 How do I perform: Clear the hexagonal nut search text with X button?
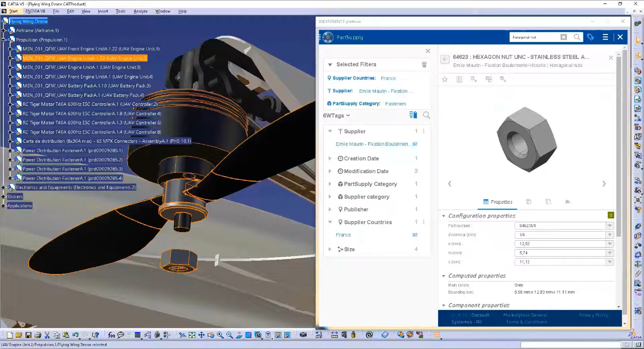564,37
